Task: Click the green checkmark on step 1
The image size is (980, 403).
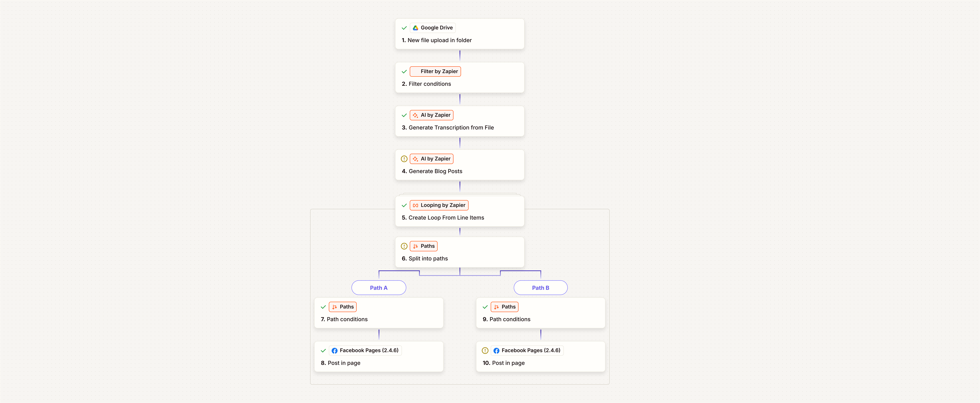Action: click(404, 28)
